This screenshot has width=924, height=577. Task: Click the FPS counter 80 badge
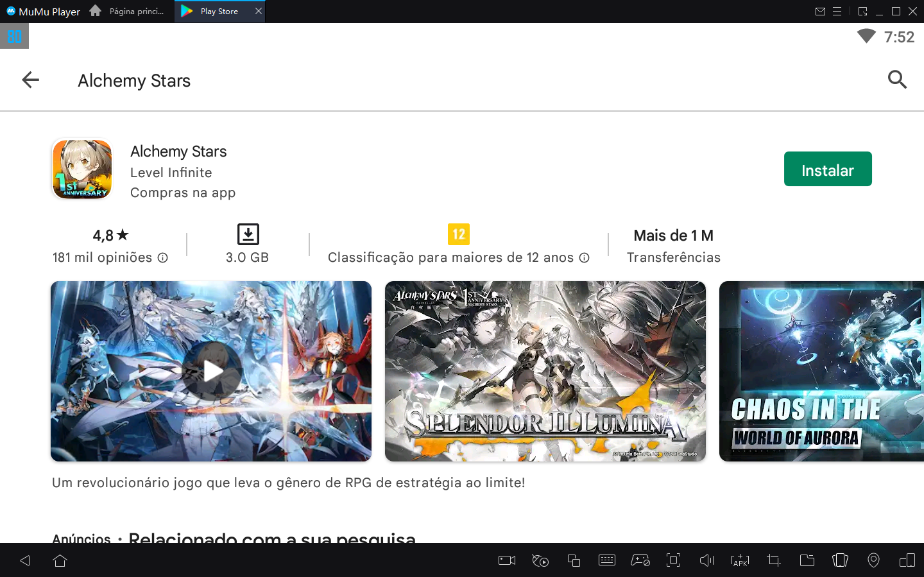click(14, 37)
